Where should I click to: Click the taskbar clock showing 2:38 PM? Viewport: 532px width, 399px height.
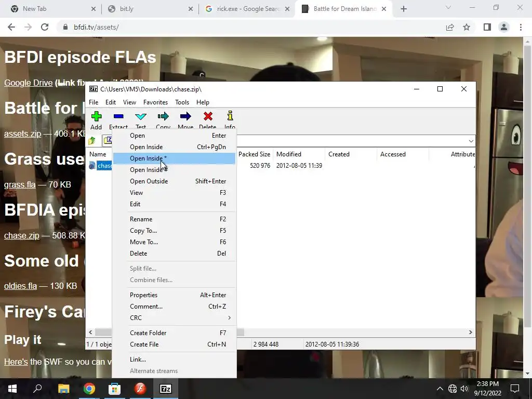pos(487,389)
